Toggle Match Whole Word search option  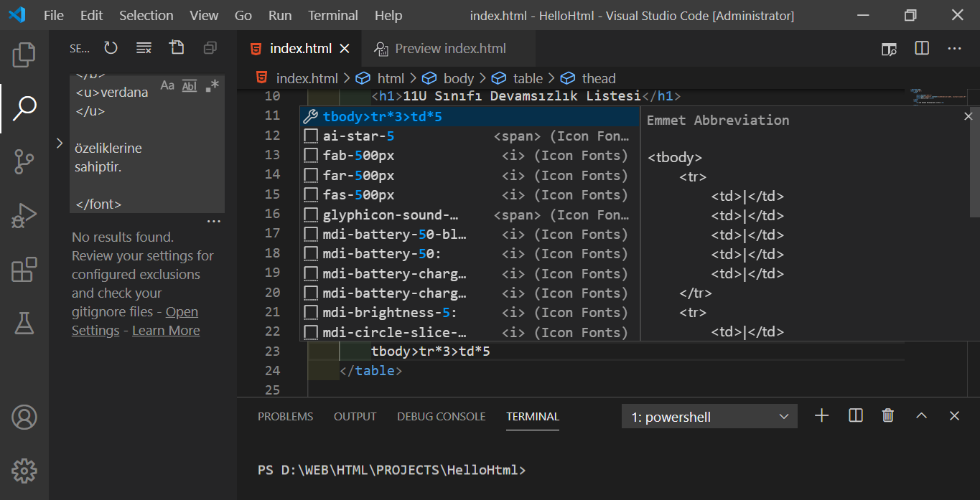pos(190,85)
